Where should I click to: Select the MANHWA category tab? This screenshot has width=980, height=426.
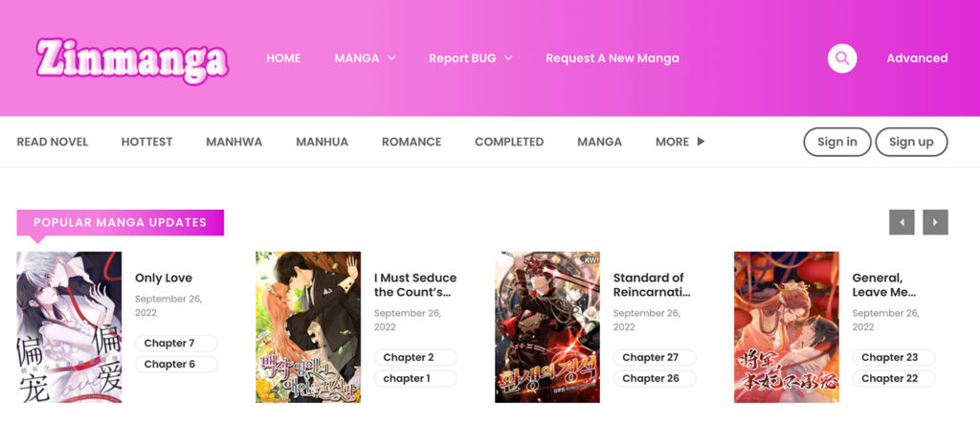(x=234, y=142)
